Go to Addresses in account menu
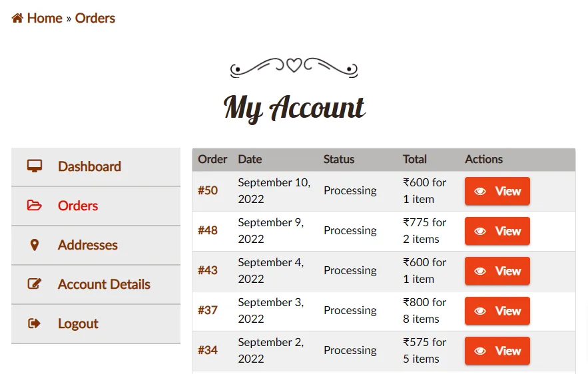This screenshot has height=374, width=588. coord(88,245)
